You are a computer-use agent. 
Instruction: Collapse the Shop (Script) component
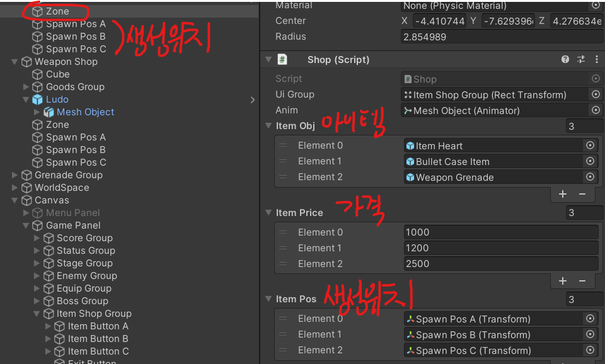(269, 60)
